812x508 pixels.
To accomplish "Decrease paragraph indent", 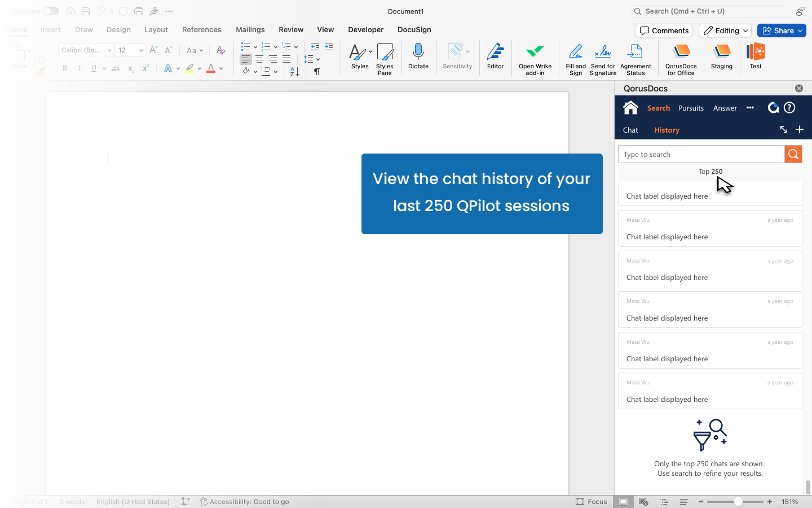I will (315, 47).
